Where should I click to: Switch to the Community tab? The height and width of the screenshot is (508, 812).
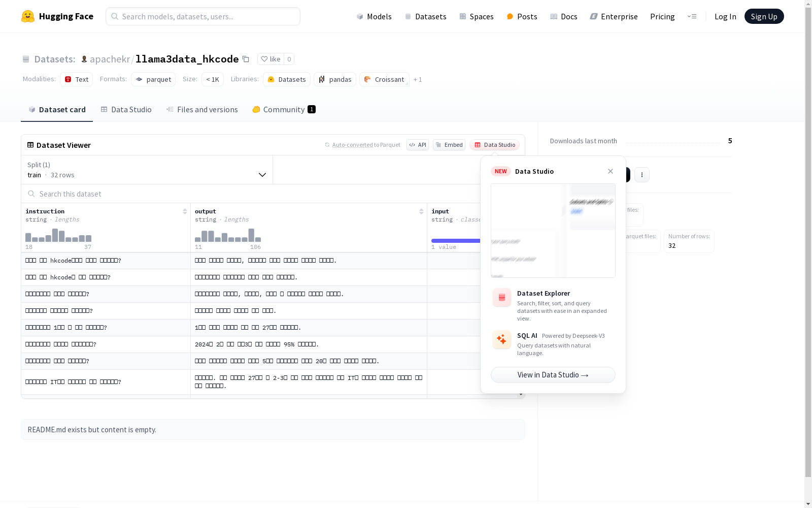[284, 109]
